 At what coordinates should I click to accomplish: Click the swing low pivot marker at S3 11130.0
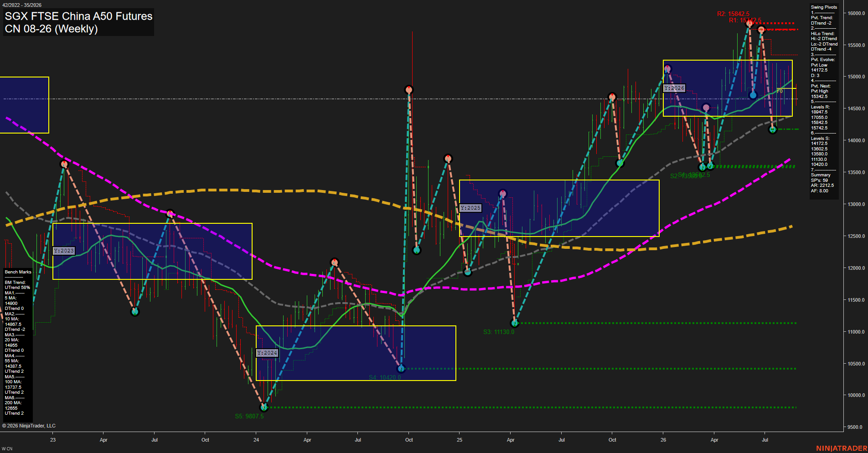[x=515, y=323]
